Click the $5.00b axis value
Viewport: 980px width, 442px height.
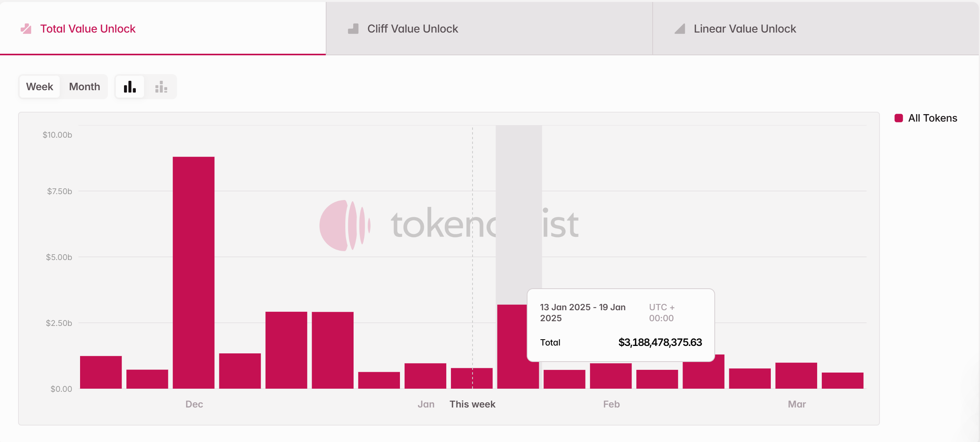[x=59, y=257]
